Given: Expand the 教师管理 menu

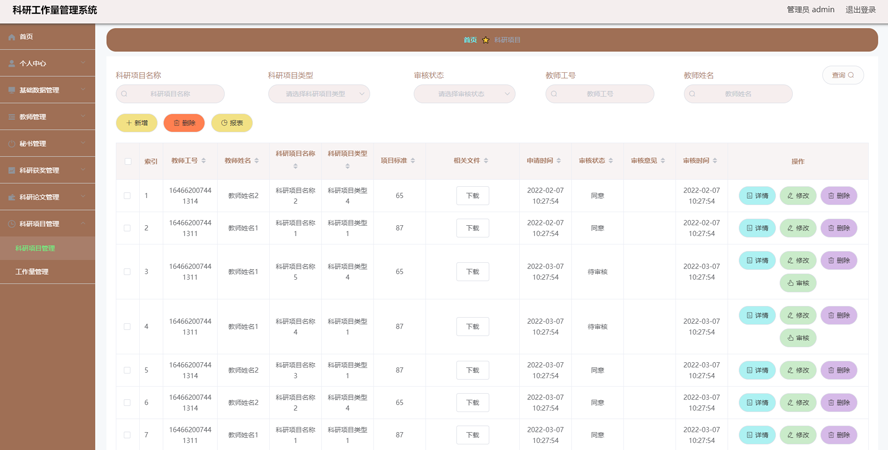Looking at the screenshot, I should click(48, 117).
